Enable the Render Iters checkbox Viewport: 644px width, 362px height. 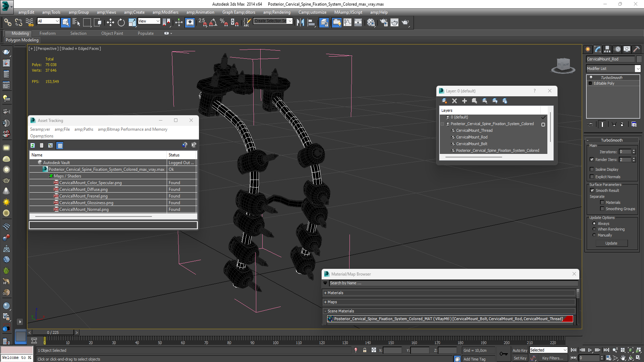[592, 160]
